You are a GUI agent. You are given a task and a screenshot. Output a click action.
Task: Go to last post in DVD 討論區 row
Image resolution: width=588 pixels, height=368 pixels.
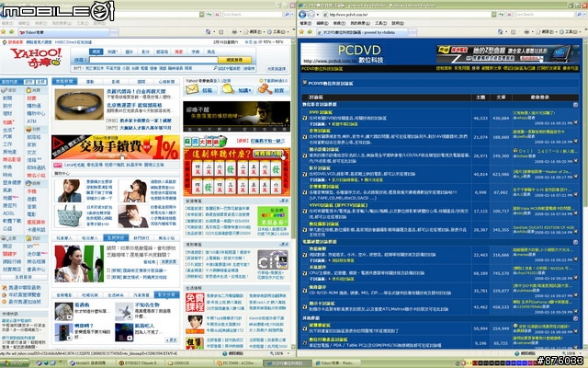pos(576,122)
